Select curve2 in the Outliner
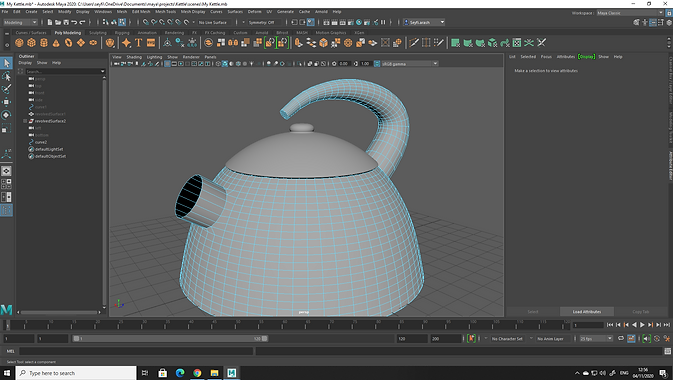The height and width of the screenshot is (380, 673). (x=41, y=142)
